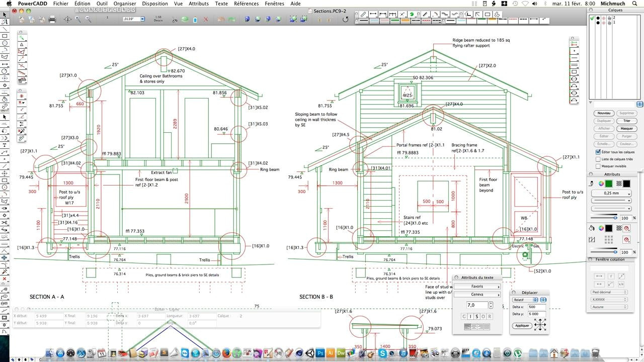This screenshot has height=362, width=644.
Task: Open the Geneva font dropdown
Action: pos(477,294)
